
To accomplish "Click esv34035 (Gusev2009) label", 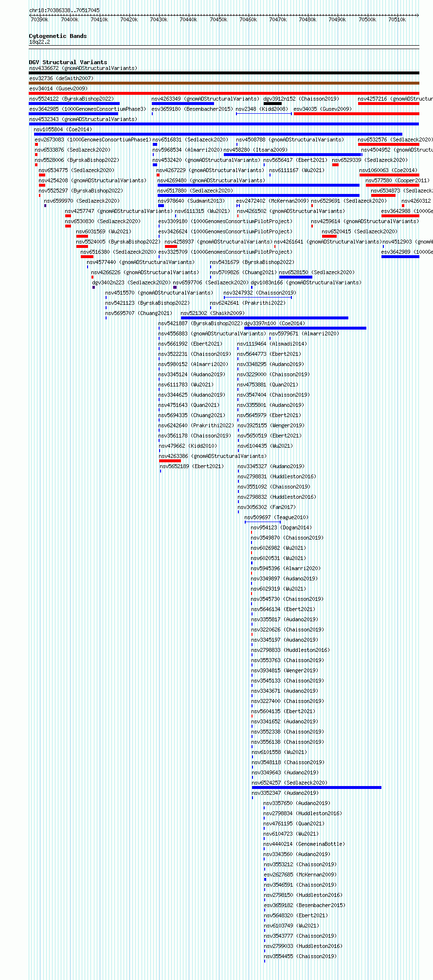I will (x=323, y=109).
